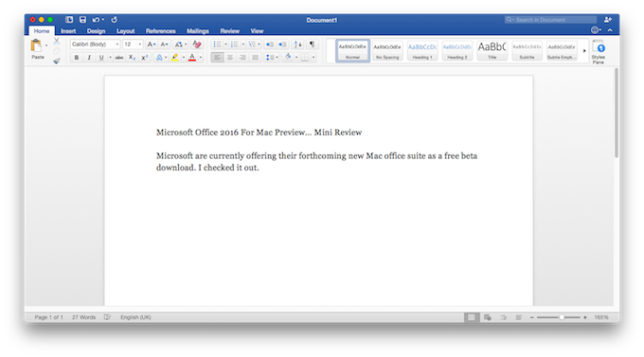Apply the No Spacing style
644x357 pixels.
387,50
